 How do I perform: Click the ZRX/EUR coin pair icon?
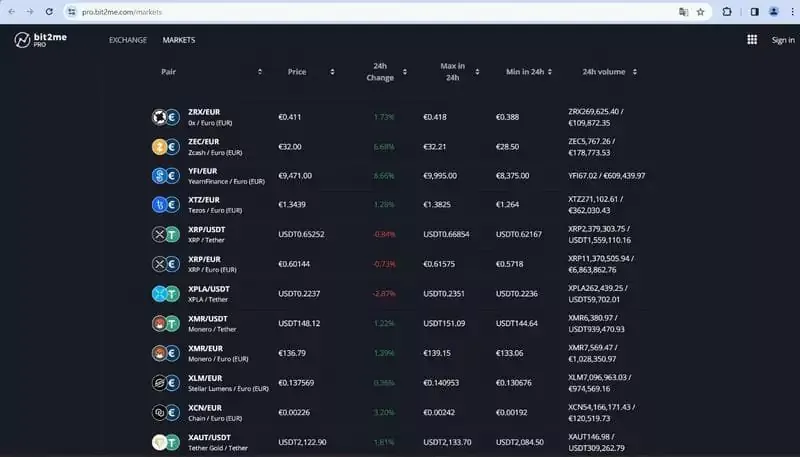coord(166,117)
